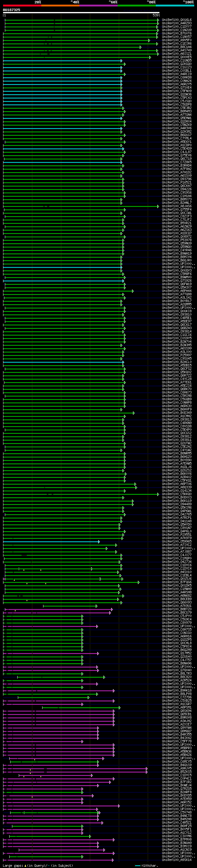
Task: Click label UniRef100_C6HKD8
Action: 177,78
